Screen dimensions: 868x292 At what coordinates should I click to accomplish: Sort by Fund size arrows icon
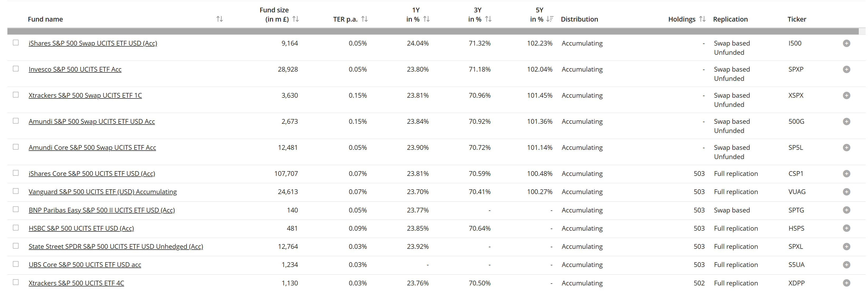tap(295, 19)
